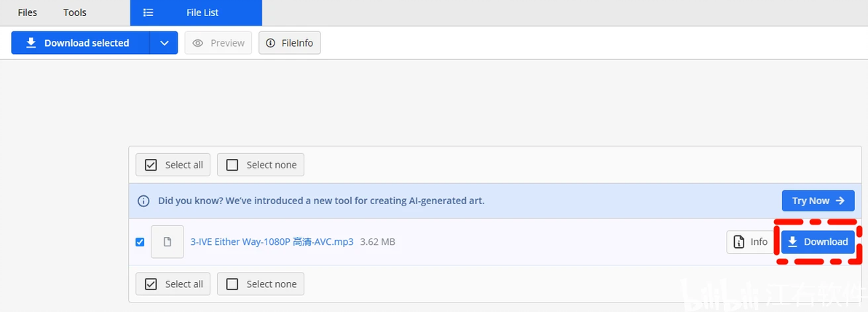This screenshot has height=312, width=868.
Task: Switch to the File List tab
Action: (196, 12)
